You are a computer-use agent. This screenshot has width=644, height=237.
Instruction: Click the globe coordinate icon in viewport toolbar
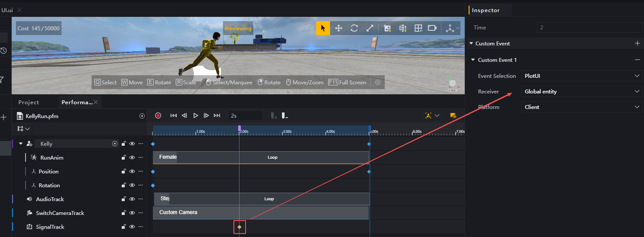[x=403, y=28]
